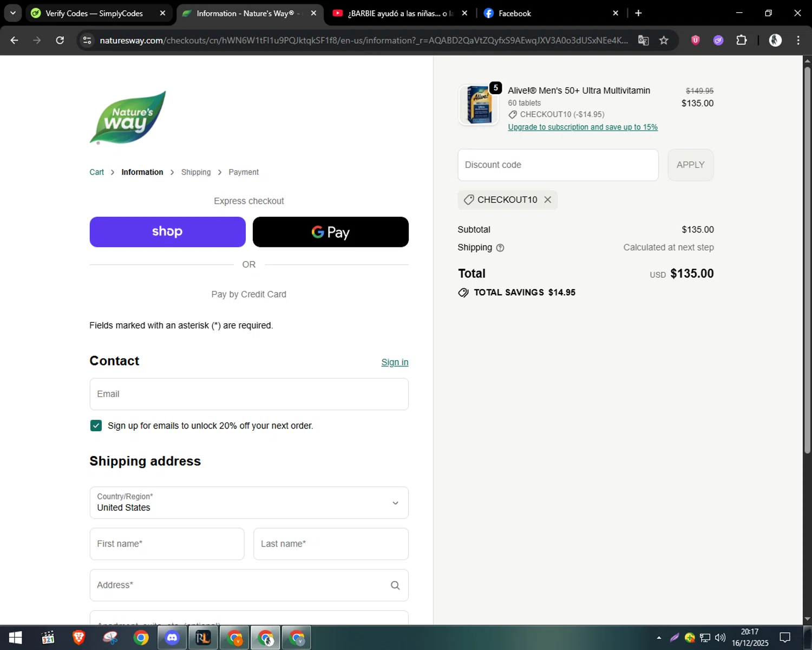Open the extensions puzzle icon
The height and width of the screenshot is (650, 812).
(x=742, y=40)
